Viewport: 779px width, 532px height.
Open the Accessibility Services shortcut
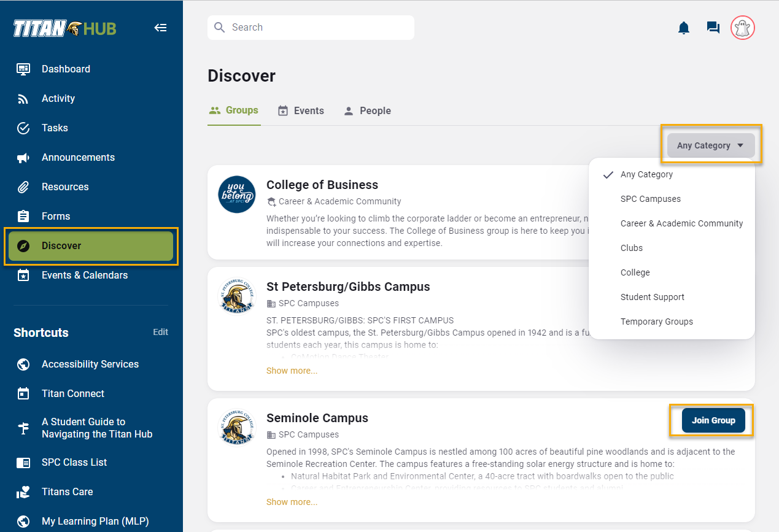(x=91, y=364)
